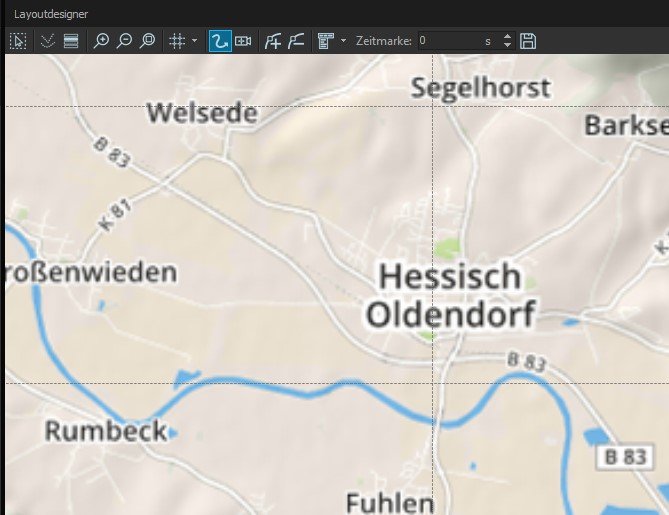This screenshot has width=669, height=515.
Task: Toggle the camera view icon
Action: [x=242, y=41]
